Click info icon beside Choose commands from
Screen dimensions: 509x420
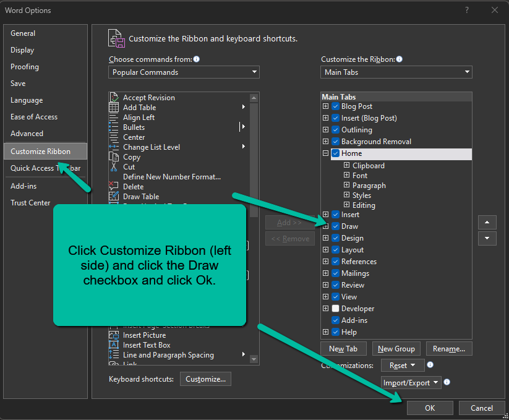(197, 59)
